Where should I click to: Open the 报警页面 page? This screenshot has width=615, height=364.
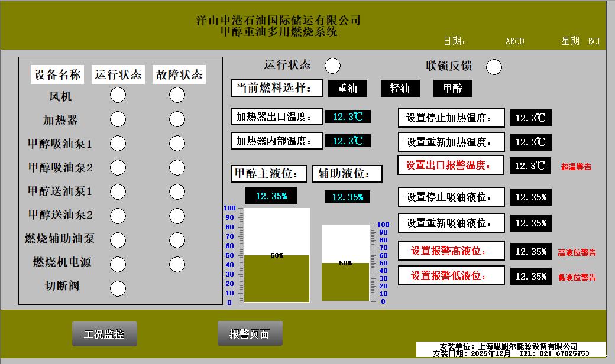click(250, 333)
